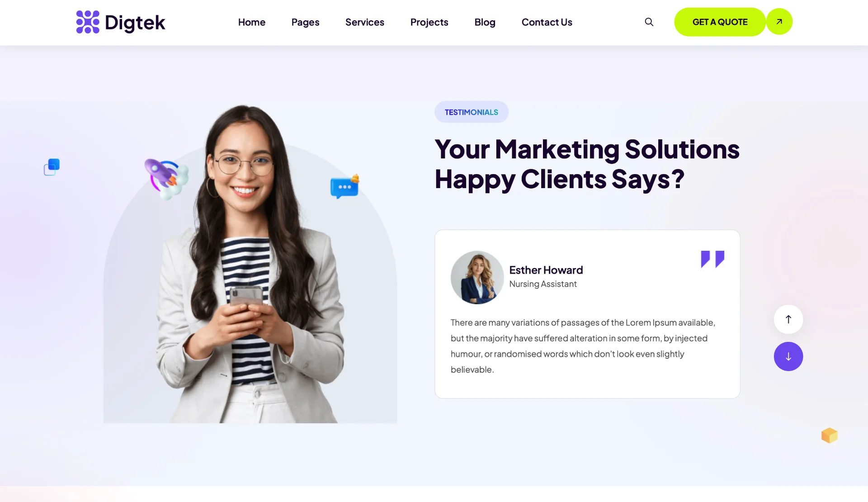The image size is (868, 502).
Task: Click the arrow circle beside Get A Quote
Action: point(779,21)
